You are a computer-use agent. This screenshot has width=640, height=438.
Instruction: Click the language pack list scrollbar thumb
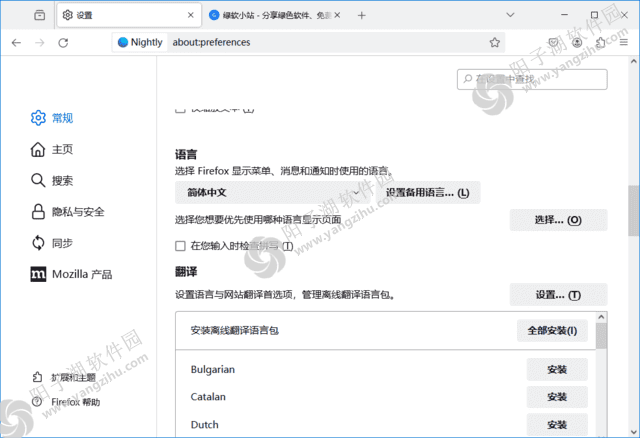[601, 336]
